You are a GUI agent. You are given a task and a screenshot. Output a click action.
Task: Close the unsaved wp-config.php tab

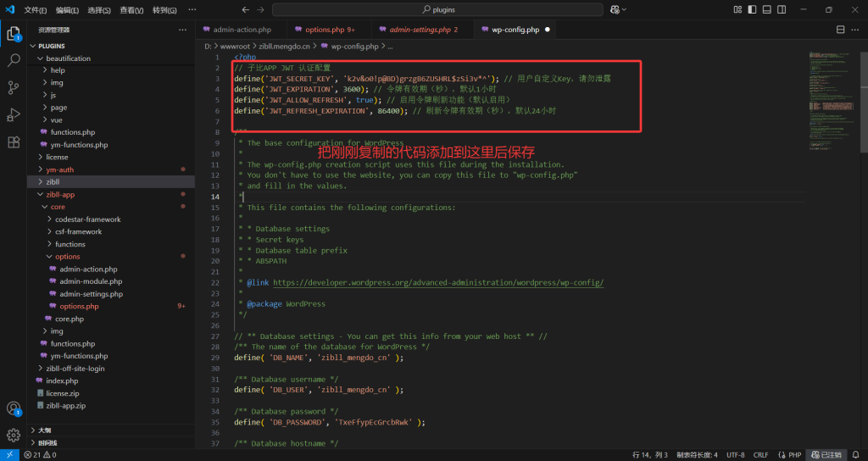[548, 30]
